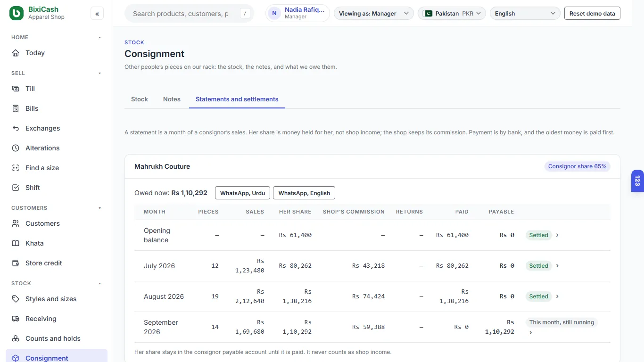Open the July 2026 statement chevron
644x362 pixels.
(557, 265)
